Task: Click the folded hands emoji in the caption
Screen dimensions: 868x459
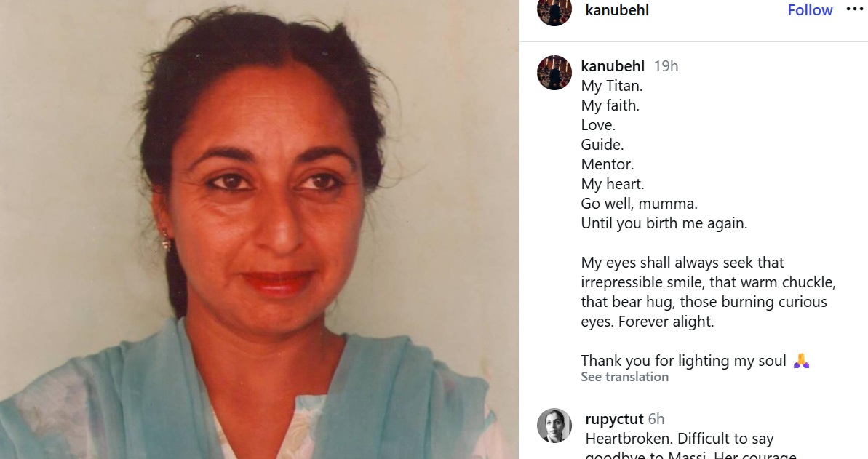Action: [801, 361]
